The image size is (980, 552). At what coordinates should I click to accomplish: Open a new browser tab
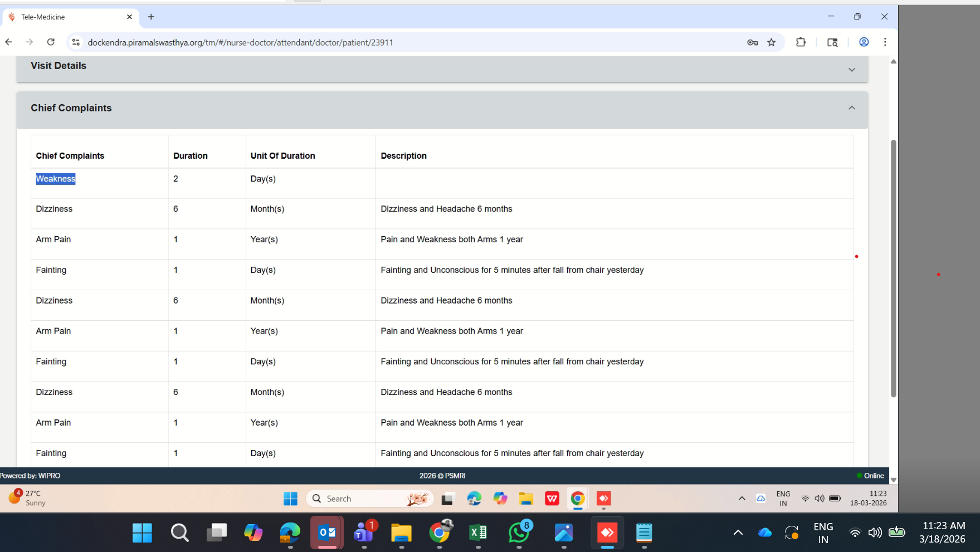151,17
